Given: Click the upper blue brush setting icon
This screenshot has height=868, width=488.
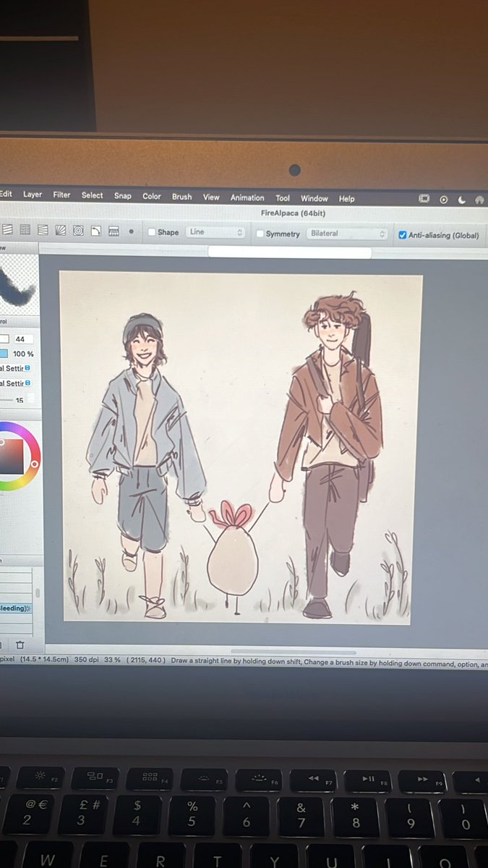Looking at the screenshot, I should point(27,369).
